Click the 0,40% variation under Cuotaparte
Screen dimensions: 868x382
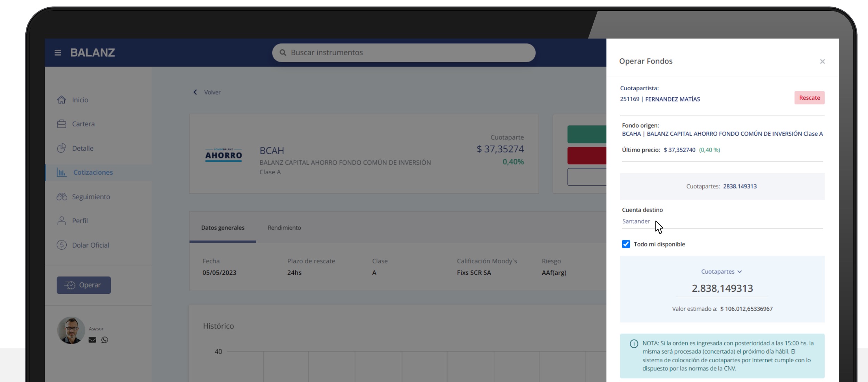[x=513, y=162]
